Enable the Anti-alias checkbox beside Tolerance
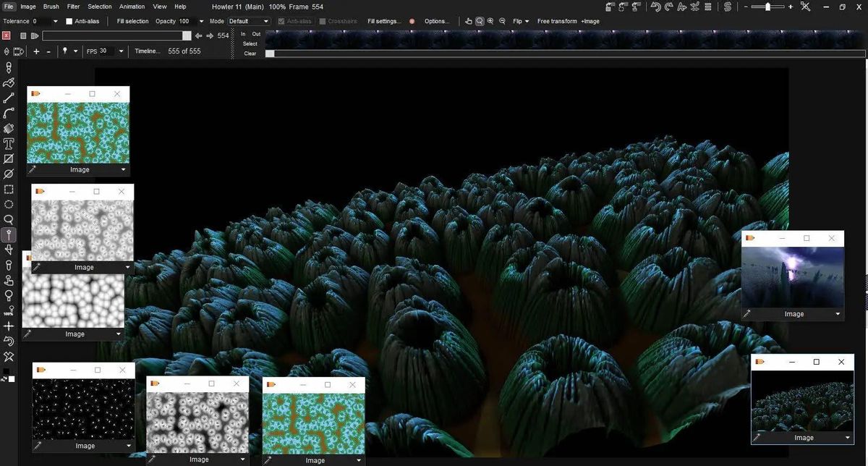This screenshot has height=466, width=868. (x=69, y=21)
